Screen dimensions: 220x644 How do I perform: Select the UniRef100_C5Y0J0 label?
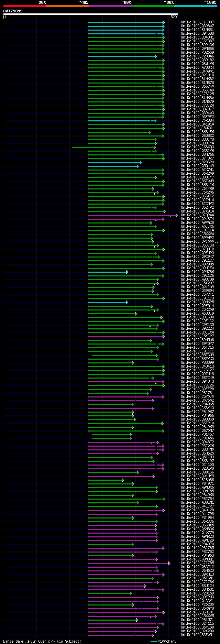coord(197,397)
